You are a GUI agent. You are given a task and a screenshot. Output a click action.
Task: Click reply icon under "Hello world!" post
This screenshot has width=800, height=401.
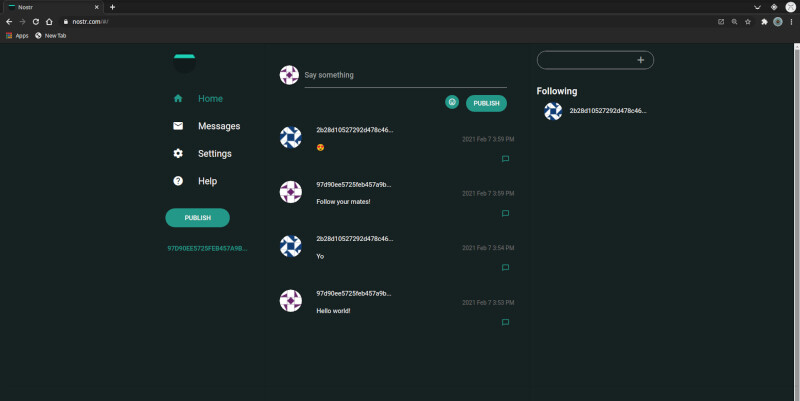coord(505,322)
